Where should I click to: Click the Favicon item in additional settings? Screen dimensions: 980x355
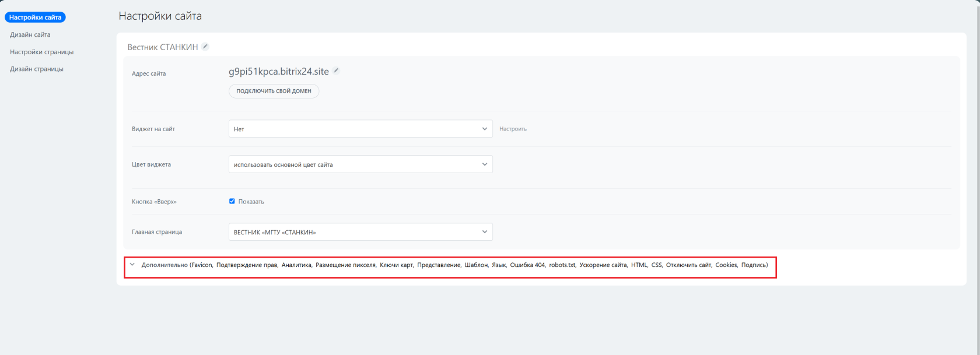[202, 265]
